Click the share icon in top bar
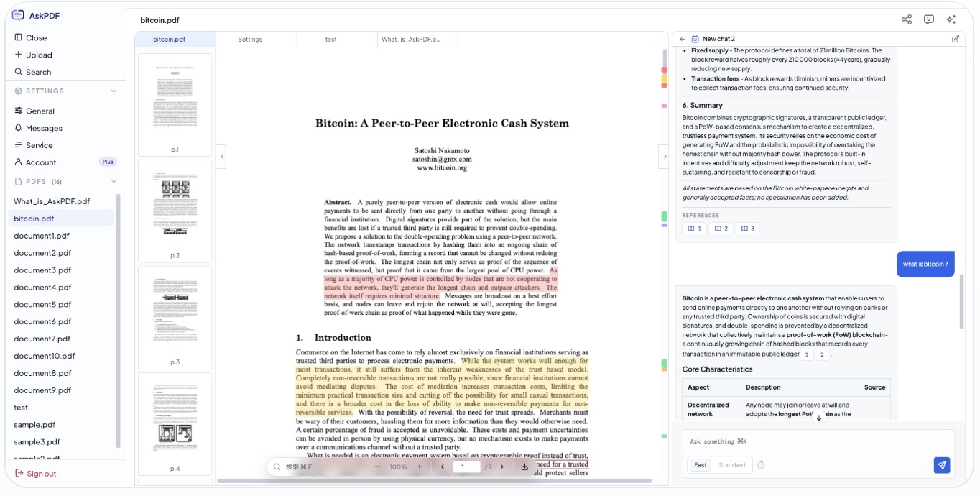980x496 pixels. 906,19
